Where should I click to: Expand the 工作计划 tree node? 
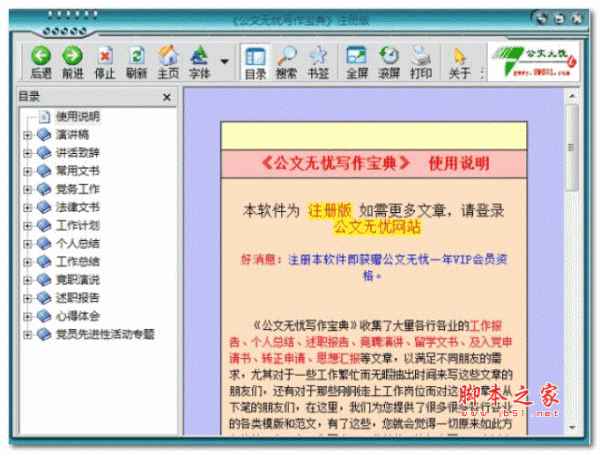(27, 225)
